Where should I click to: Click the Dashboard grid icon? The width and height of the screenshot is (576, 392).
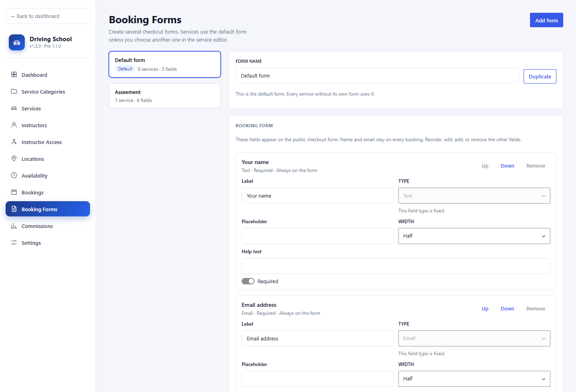(14, 75)
